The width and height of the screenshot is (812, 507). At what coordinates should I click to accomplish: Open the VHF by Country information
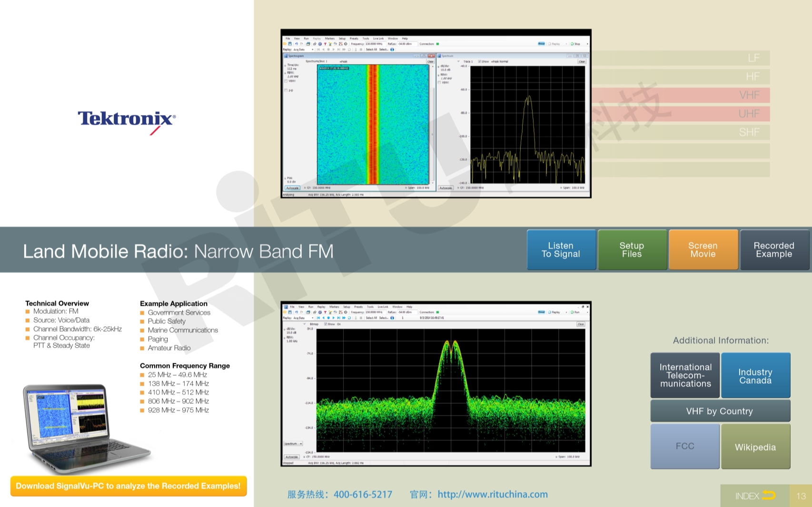click(720, 411)
